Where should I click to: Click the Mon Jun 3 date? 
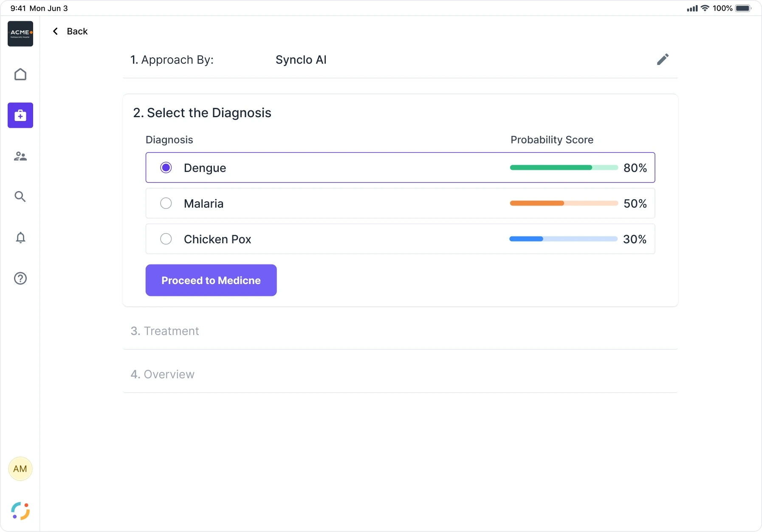[48, 8]
